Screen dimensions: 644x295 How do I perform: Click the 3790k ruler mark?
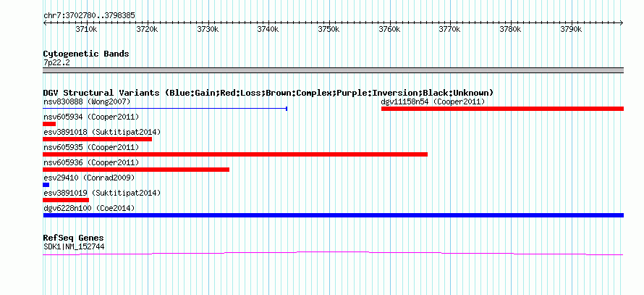pos(571,30)
